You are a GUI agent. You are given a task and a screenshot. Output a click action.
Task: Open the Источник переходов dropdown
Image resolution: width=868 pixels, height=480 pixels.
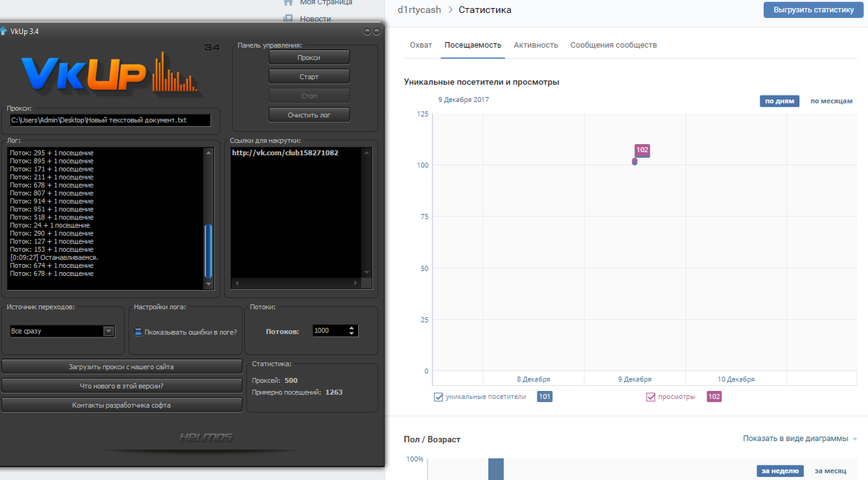(x=109, y=331)
